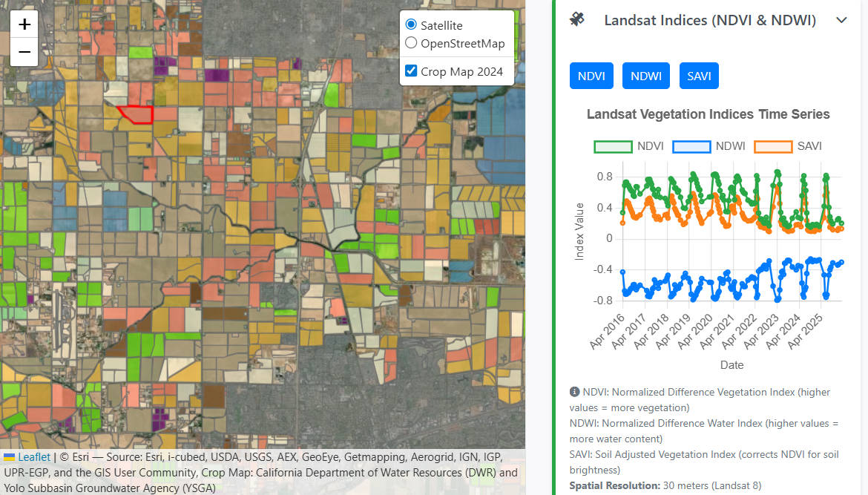Uncheck the Crop Map 2024 overlay
Viewport: 868px width, 495px height.
[411, 71]
